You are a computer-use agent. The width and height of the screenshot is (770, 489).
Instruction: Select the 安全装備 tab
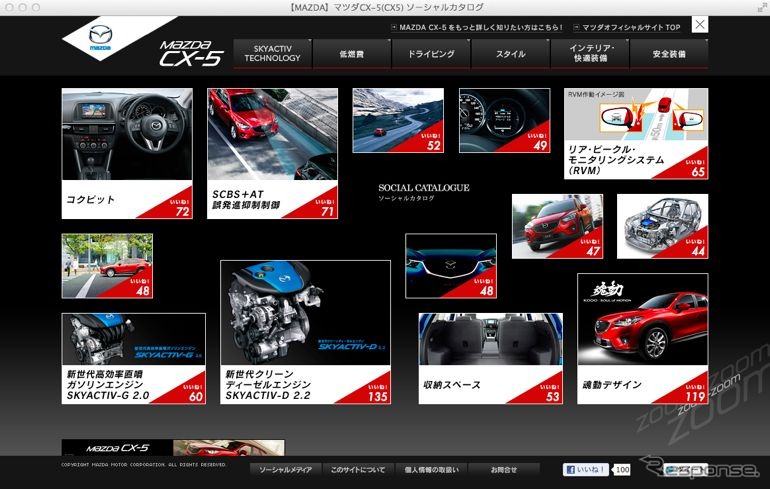pyautogui.click(x=669, y=54)
